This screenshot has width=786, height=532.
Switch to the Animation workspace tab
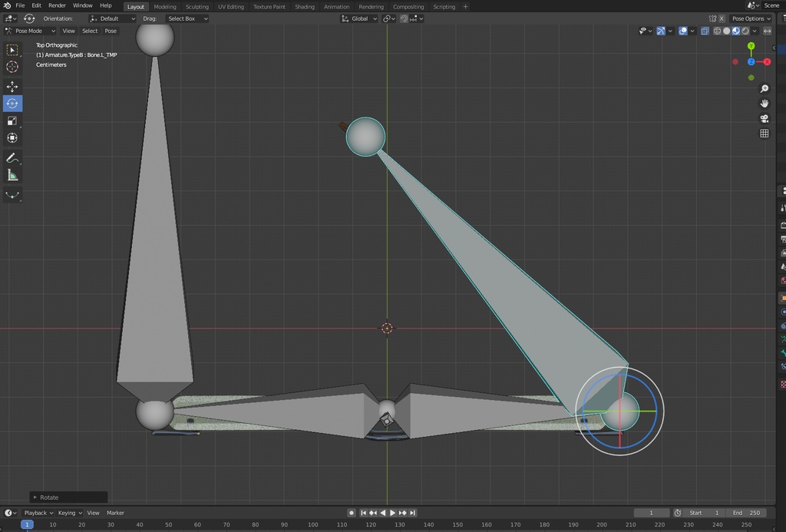pyautogui.click(x=336, y=6)
